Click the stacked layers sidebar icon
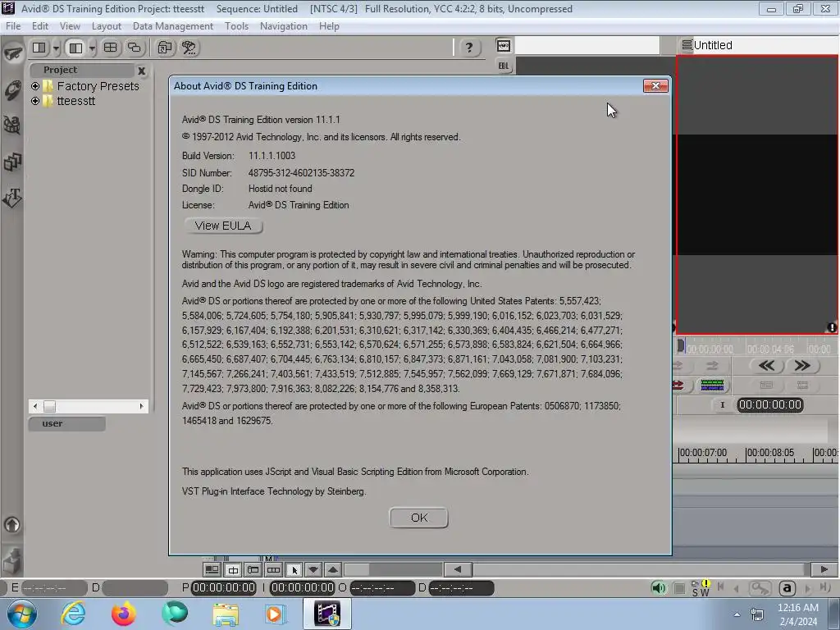Screen dimensions: 840x630 [12, 162]
